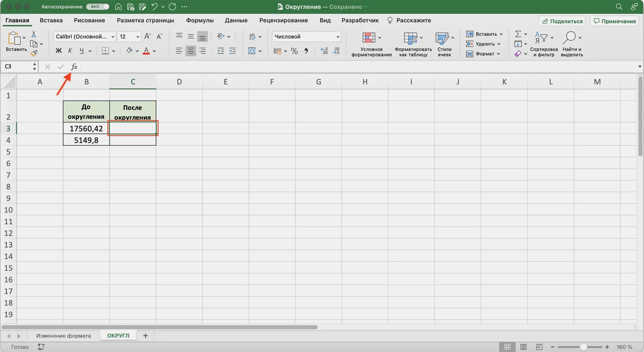The height and width of the screenshot is (352, 644).
Task: Toggle bold formatting Ж
Action: click(59, 51)
